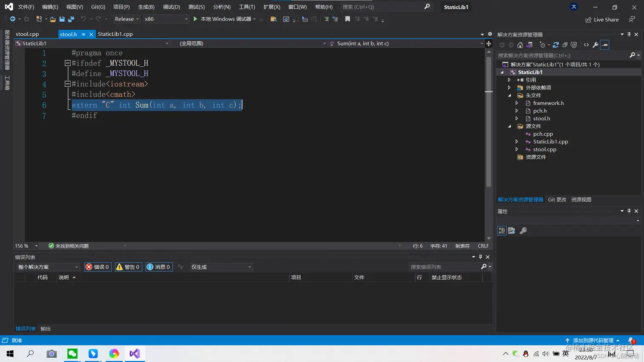Open the build-only filter dropdown in error list

pos(221,267)
